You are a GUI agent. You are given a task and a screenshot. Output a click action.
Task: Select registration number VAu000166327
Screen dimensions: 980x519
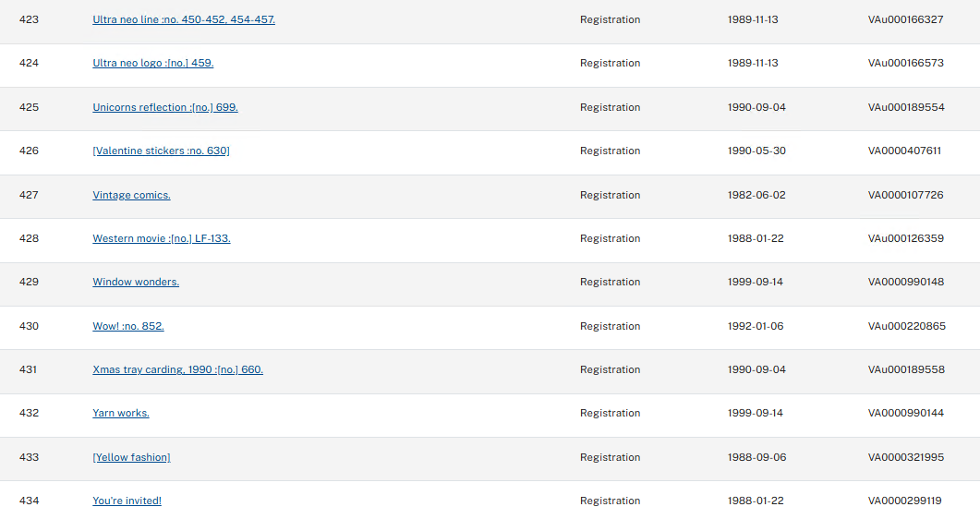point(905,19)
